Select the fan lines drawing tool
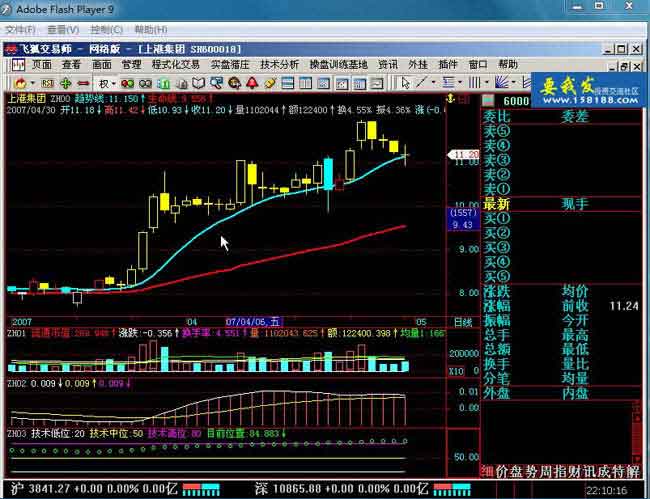This screenshot has height=499, width=650. click(x=502, y=82)
